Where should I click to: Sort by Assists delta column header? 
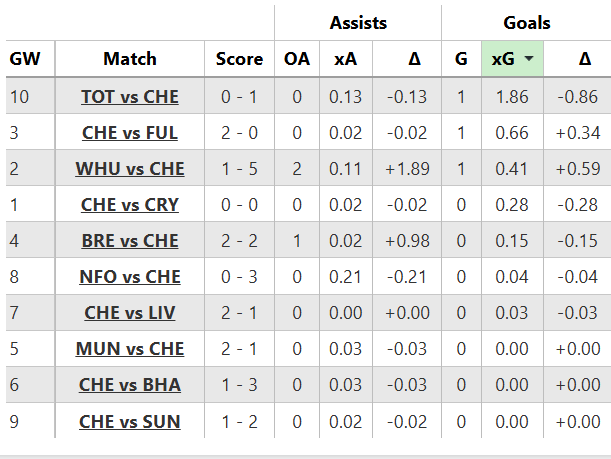click(x=414, y=59)
